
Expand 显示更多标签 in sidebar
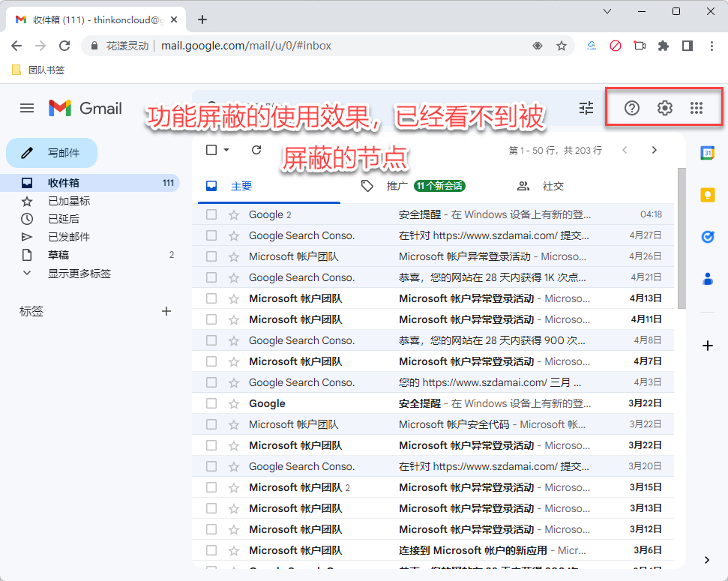(79, 274)
